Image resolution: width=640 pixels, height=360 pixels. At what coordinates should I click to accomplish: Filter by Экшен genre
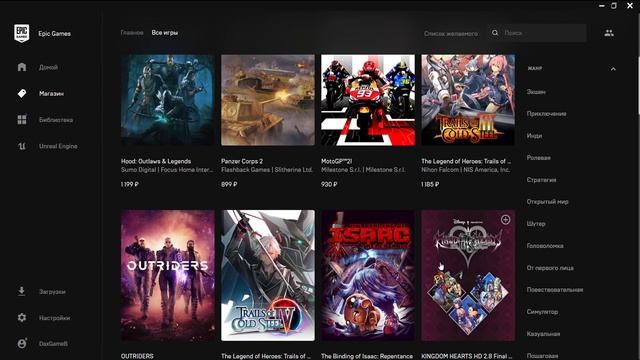536,92
